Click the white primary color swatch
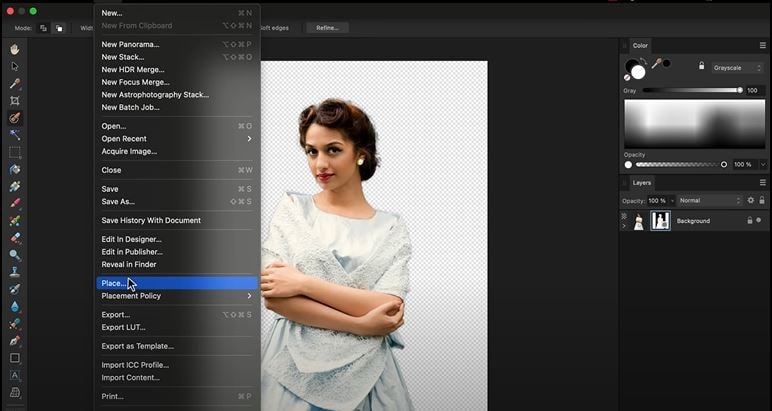 [x=638, y=72]
